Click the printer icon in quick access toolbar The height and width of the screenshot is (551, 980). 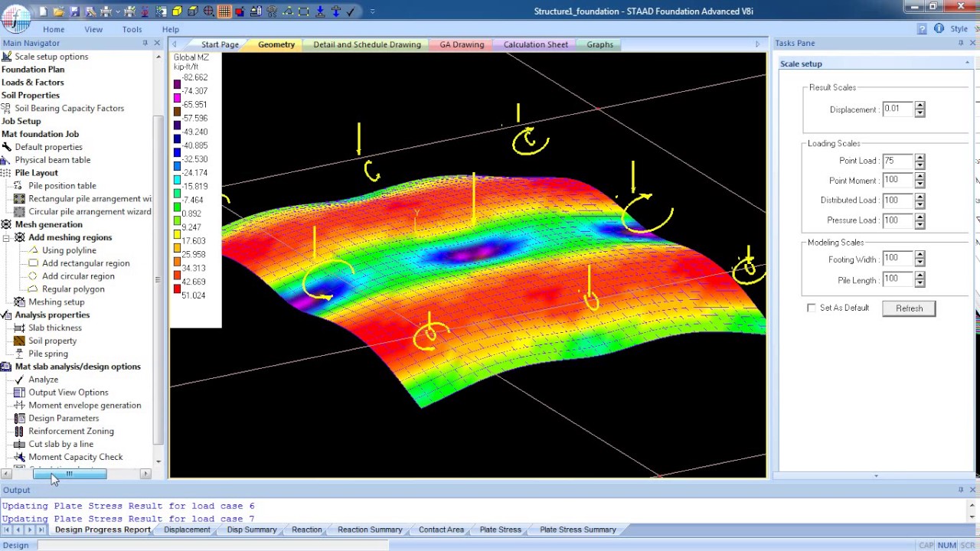106,11
